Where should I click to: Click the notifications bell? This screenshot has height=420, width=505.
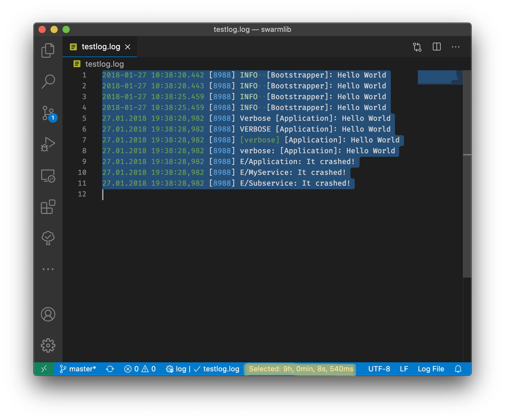click(x=458, y=369)
